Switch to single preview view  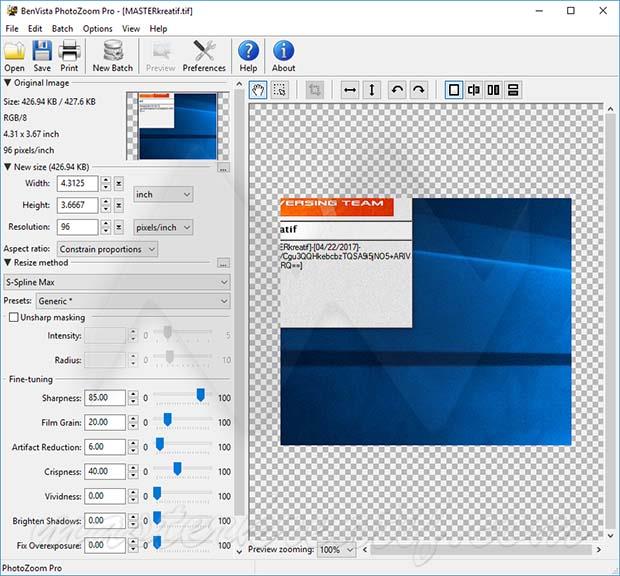pos(454,90)
